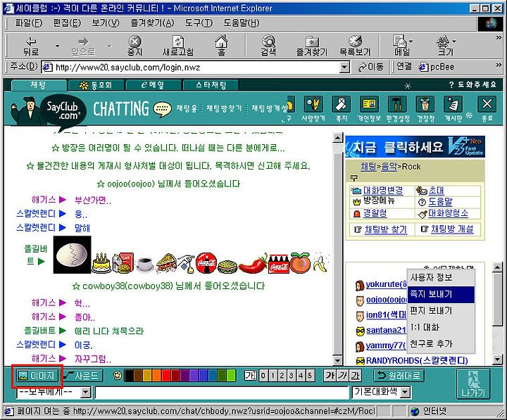Click the 초대 invite link
Image resolution: width=507 pixels, height=420 pixels.
coord(437,191)
